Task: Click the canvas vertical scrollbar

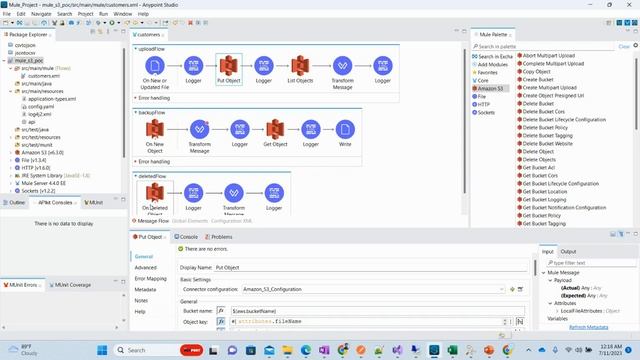Action: [464, 122]
